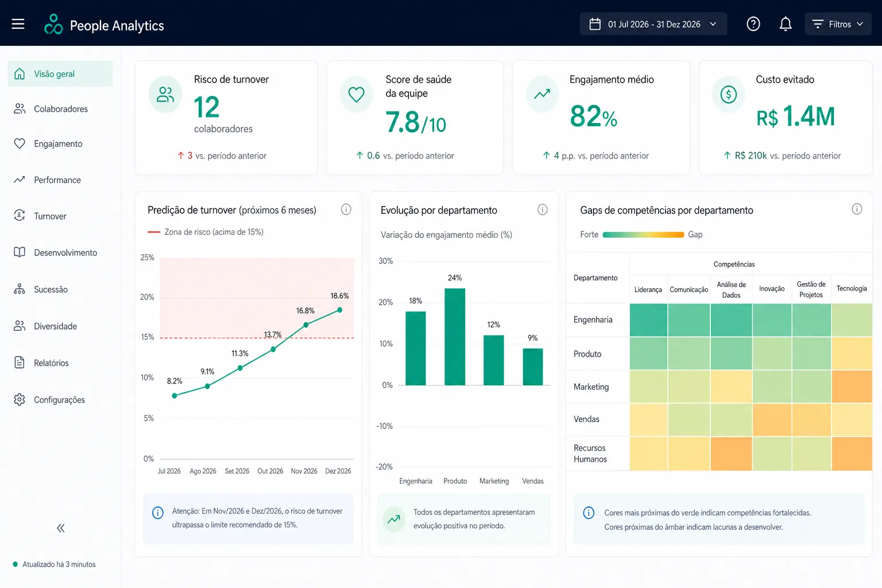The image size is (882, 588).
Task: Click the Atualizado há 3 minutos status
Action: tap(55, 564)
